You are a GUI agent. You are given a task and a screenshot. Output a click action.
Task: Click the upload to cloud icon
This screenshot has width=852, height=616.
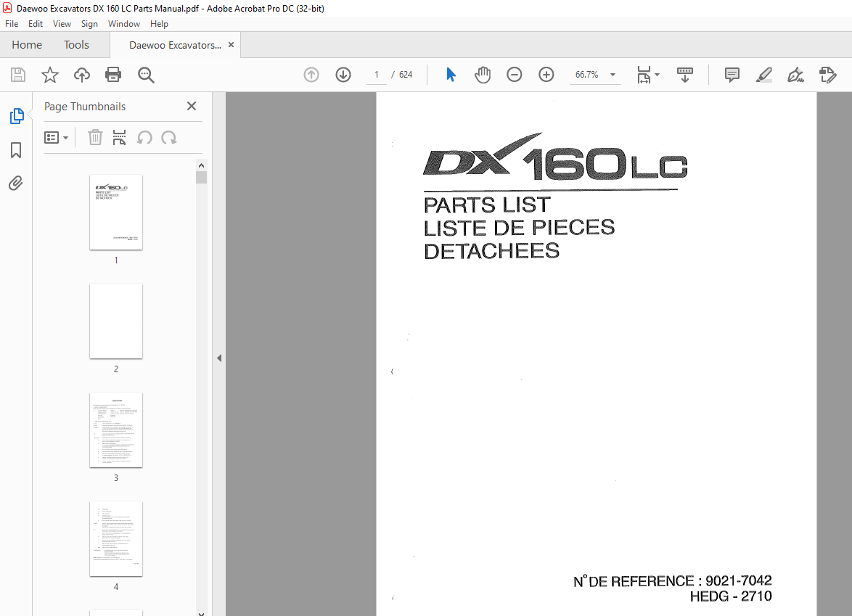point(81,75)
